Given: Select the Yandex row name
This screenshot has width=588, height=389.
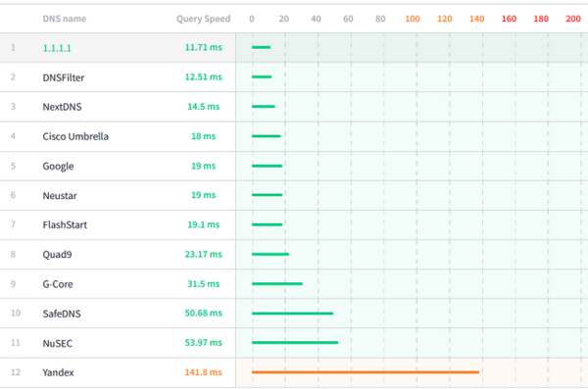Looking at the screenshot, I should (58, 372).
